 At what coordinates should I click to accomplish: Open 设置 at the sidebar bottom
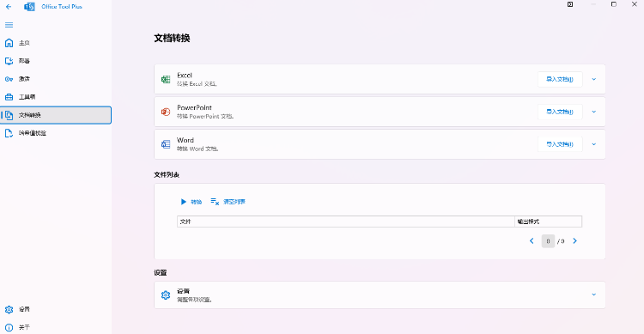click(x=56, y=309)
